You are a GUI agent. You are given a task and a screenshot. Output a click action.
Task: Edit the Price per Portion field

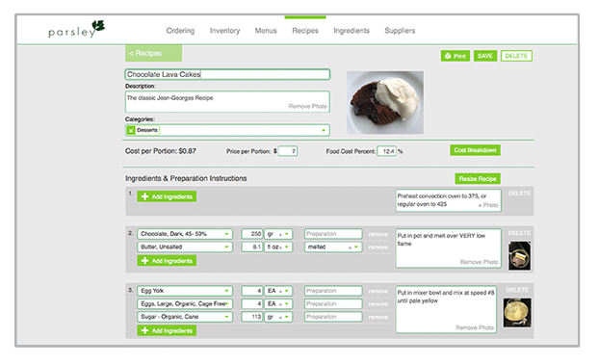tap(288, 151)
